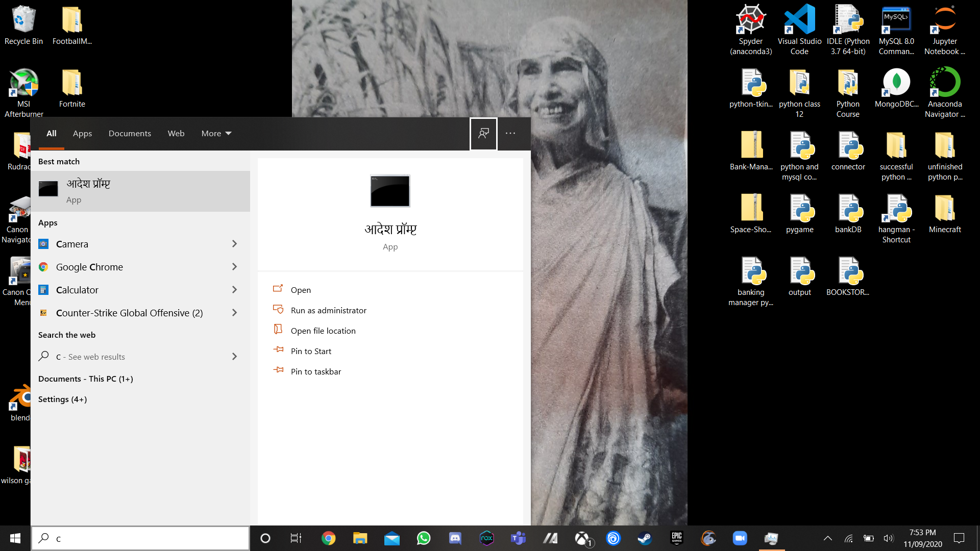This screenshot has width=980, height=551.
Task: Switch to the Documents search tab
Action: (x=130, y=134)
